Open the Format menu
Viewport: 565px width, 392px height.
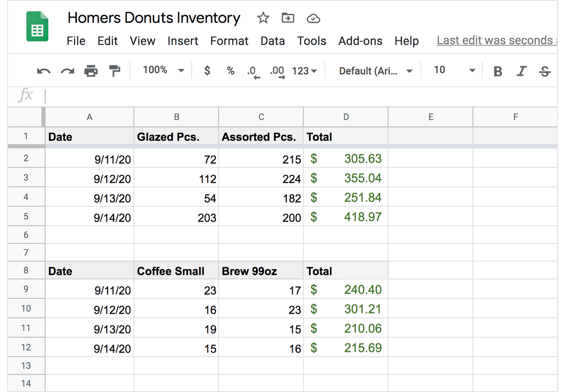229,41
